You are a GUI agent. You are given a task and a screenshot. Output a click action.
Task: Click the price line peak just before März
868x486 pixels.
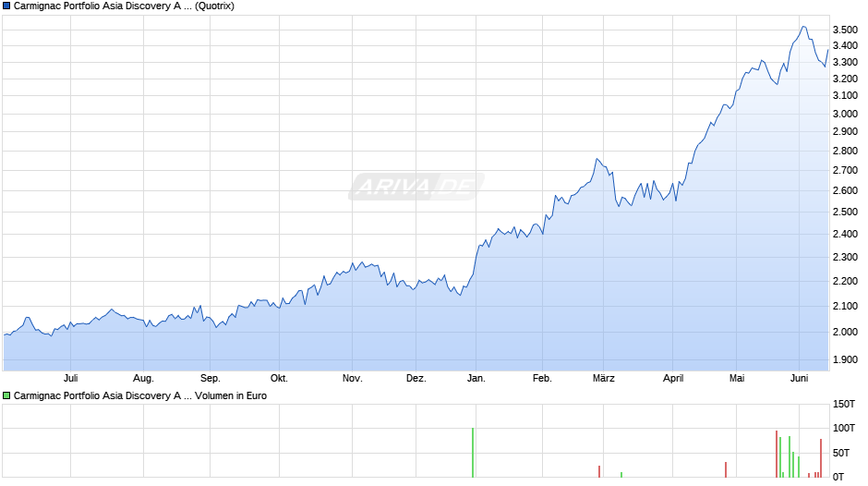coord(597,159)
